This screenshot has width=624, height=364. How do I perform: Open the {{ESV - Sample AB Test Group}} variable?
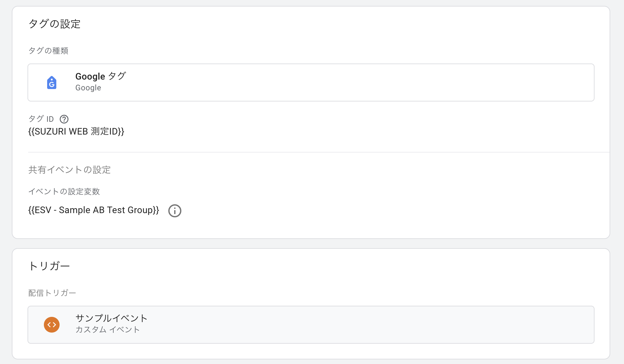click(94, 210)
